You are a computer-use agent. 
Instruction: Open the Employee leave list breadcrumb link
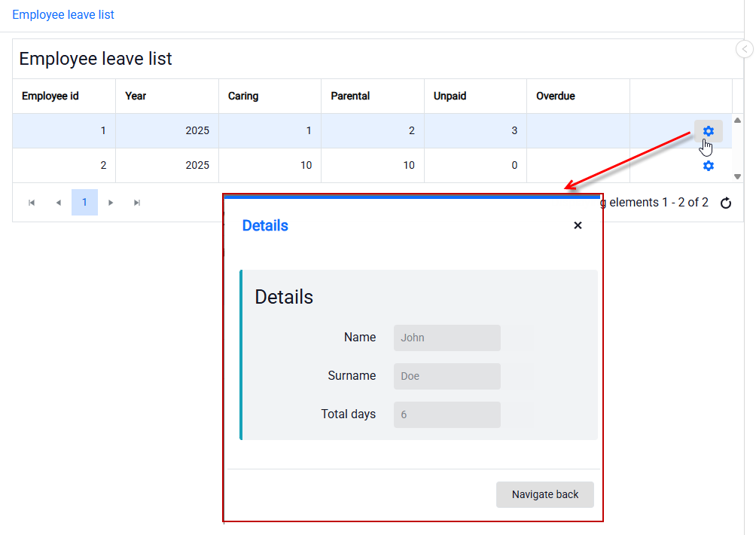(x=63, y=15)
